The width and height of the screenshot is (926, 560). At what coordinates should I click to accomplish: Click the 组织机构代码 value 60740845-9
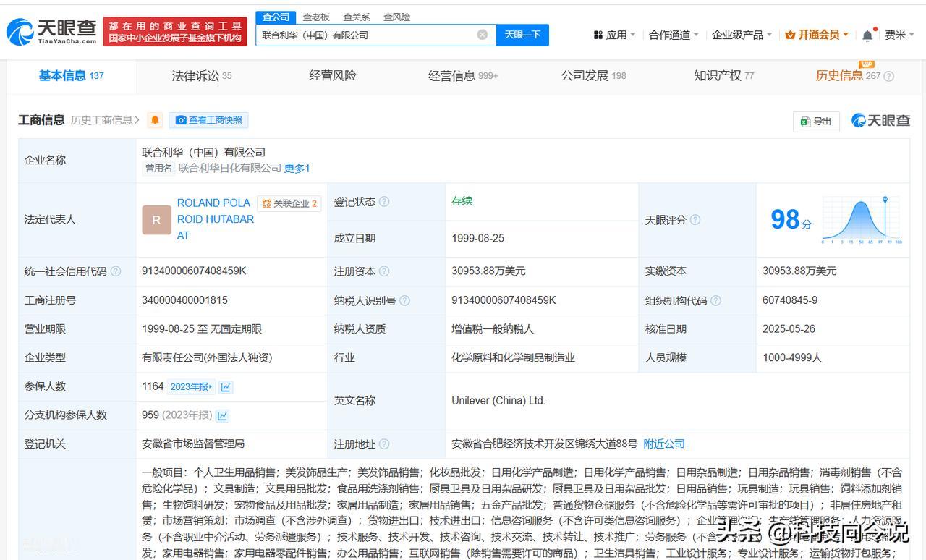coord(790,300)
